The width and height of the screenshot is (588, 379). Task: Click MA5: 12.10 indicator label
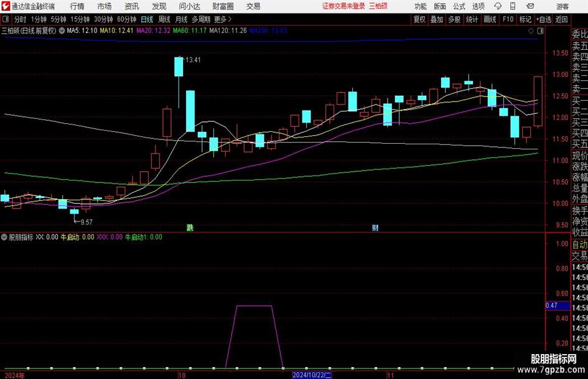point(82,30)
